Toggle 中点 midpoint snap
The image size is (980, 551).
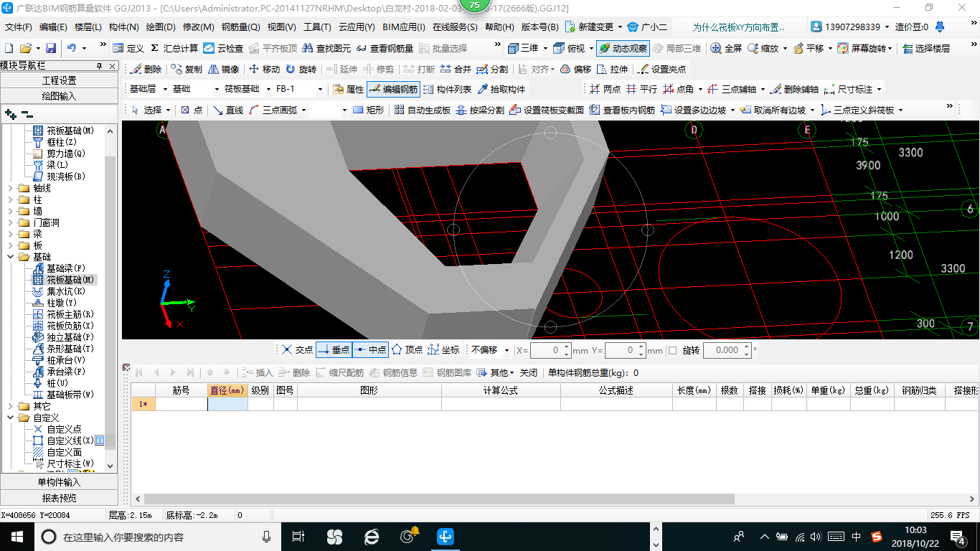point(370,350)
